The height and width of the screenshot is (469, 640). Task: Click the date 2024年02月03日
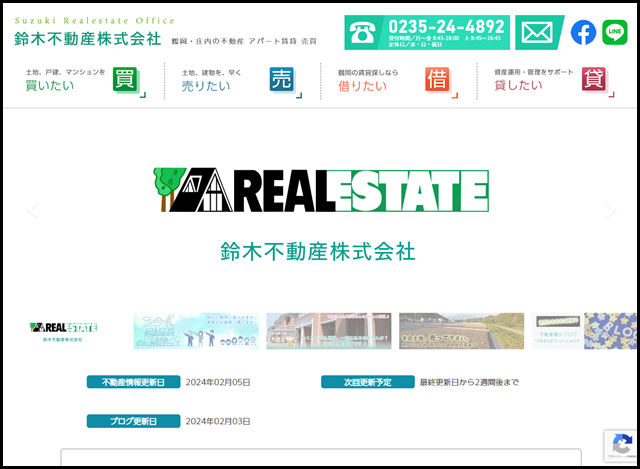coord(218,421)
